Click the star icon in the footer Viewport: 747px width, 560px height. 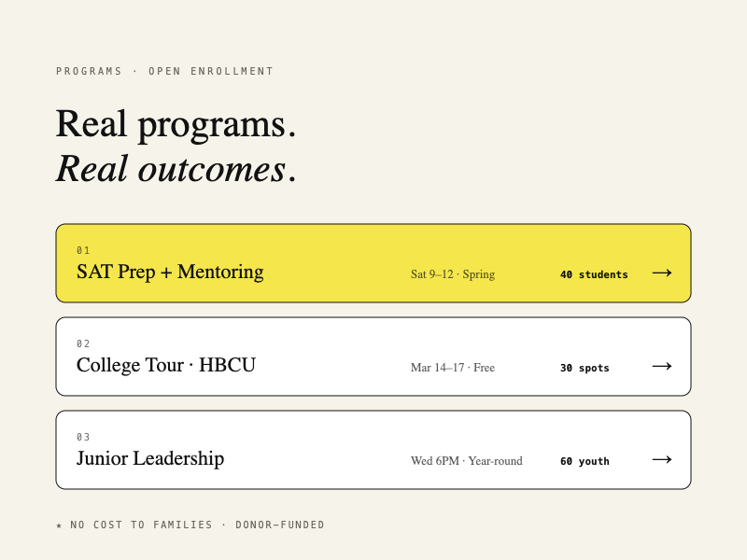tap(59, 525)
